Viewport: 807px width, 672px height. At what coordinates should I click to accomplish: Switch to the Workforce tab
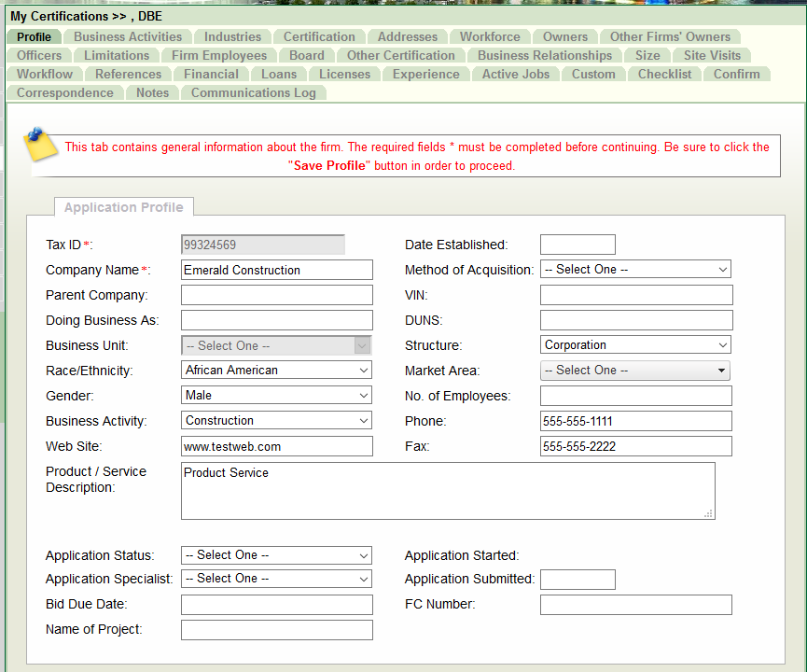[x=490, y=37]
